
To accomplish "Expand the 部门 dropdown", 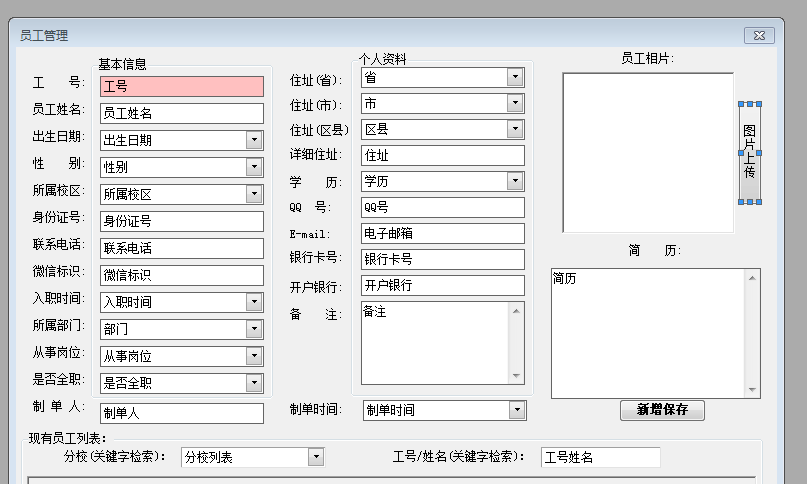I will pos(254,329).
